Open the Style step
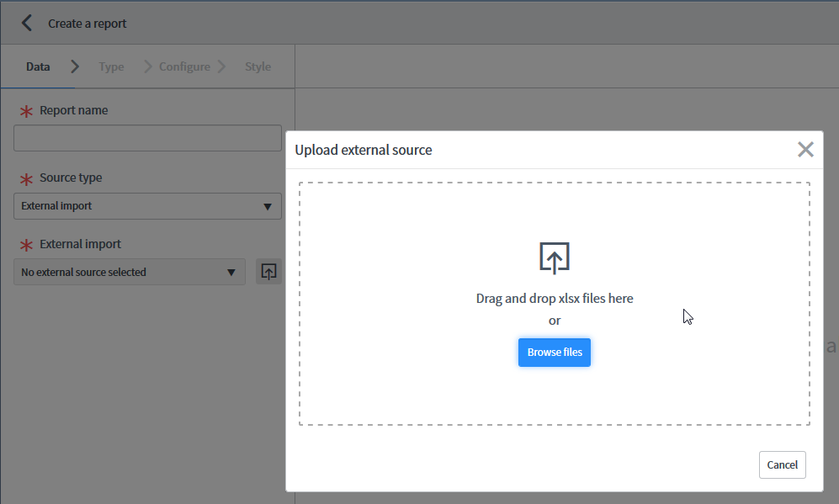Image resolution: width=839 pixels, height=504 pixels. [x=258, y=66]
